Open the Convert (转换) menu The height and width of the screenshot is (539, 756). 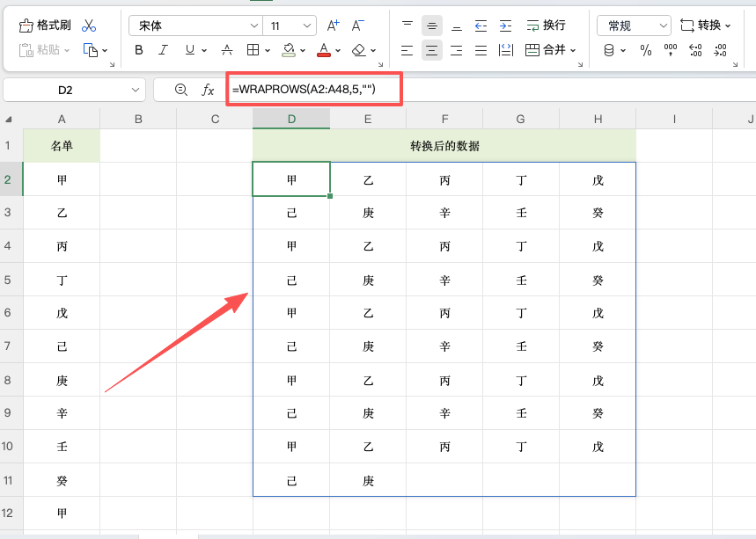coord(705,25)
